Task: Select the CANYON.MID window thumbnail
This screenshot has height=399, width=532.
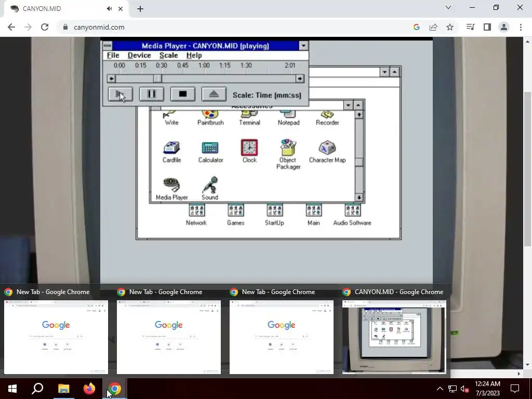Action: [x=394, y=337]
